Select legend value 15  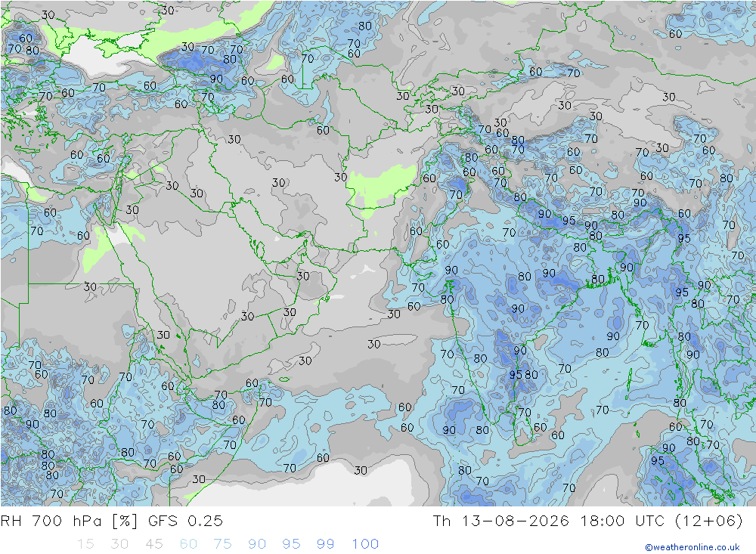(x=85, y=544)
